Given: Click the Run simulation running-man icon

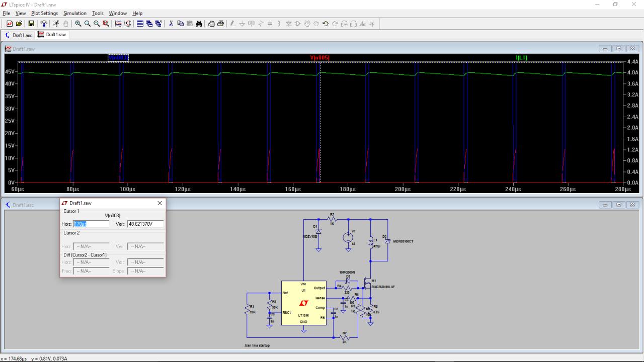Looking at the screenshot, I should [56, 24].
